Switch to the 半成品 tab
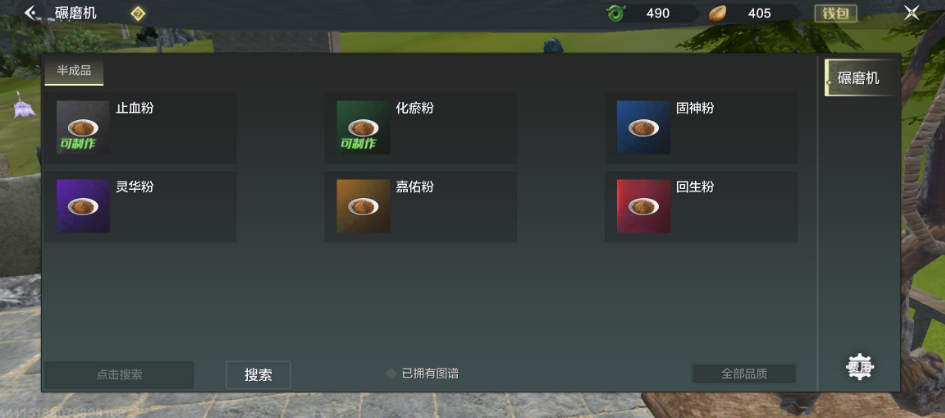The image size is (945, 418). coord(74,71)
